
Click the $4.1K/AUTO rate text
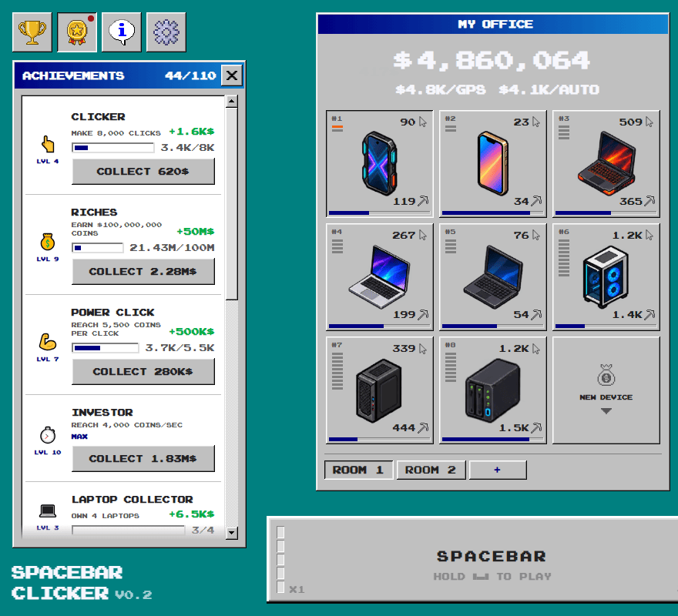(x=549, y=89)
